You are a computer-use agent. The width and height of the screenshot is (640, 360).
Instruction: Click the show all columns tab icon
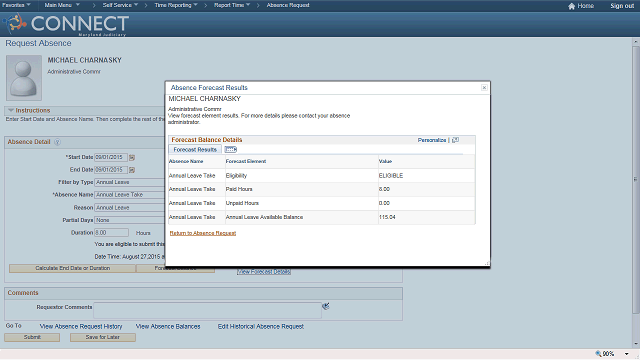point(231,149)
